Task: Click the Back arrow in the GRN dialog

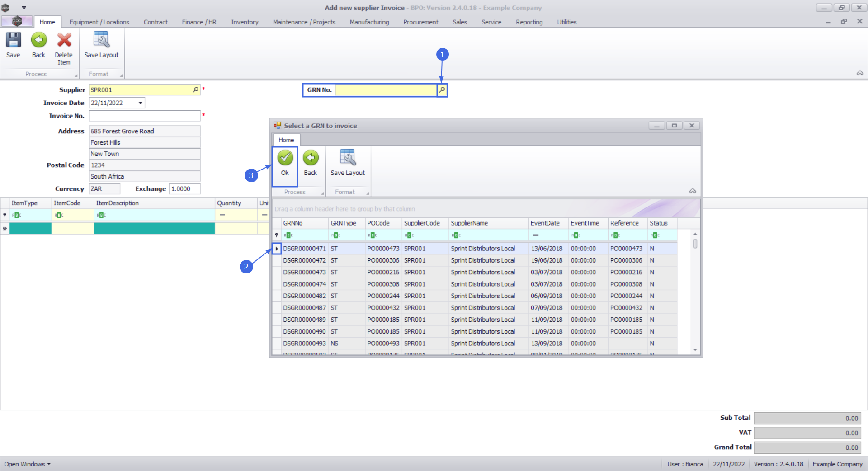Action: coord(311,158)
